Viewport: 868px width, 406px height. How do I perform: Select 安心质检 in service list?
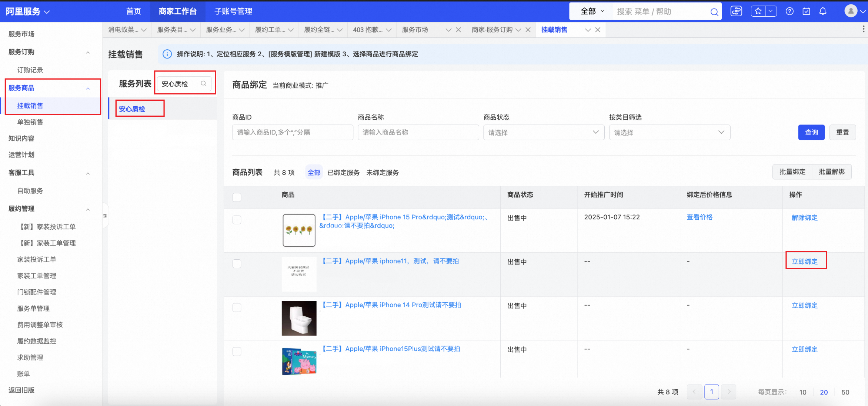(x=132, y=109)
